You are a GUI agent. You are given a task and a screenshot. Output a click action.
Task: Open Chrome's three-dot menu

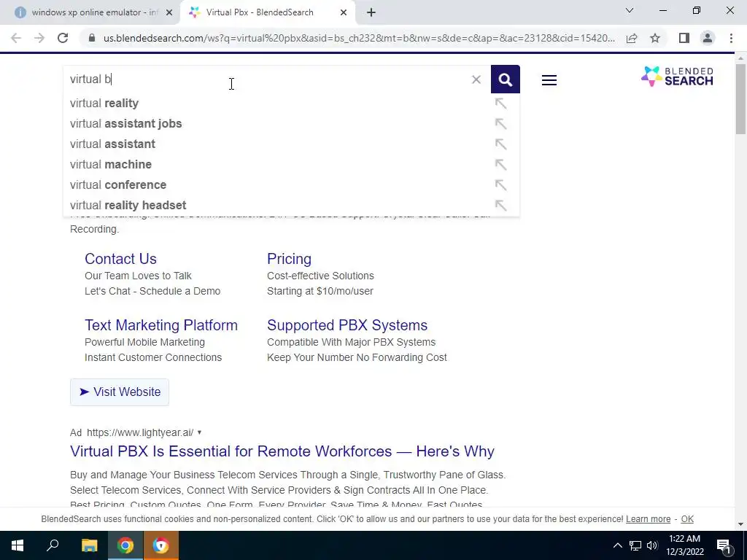point(731,38)
